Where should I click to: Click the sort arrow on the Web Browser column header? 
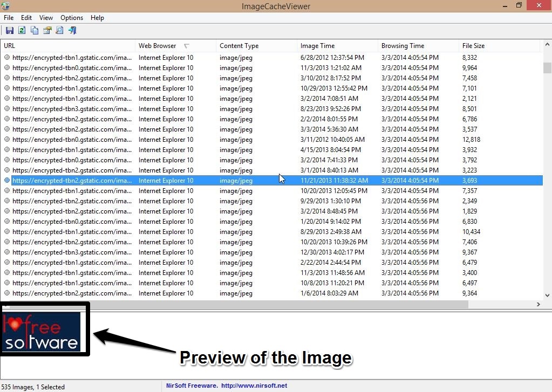point(187,46)
